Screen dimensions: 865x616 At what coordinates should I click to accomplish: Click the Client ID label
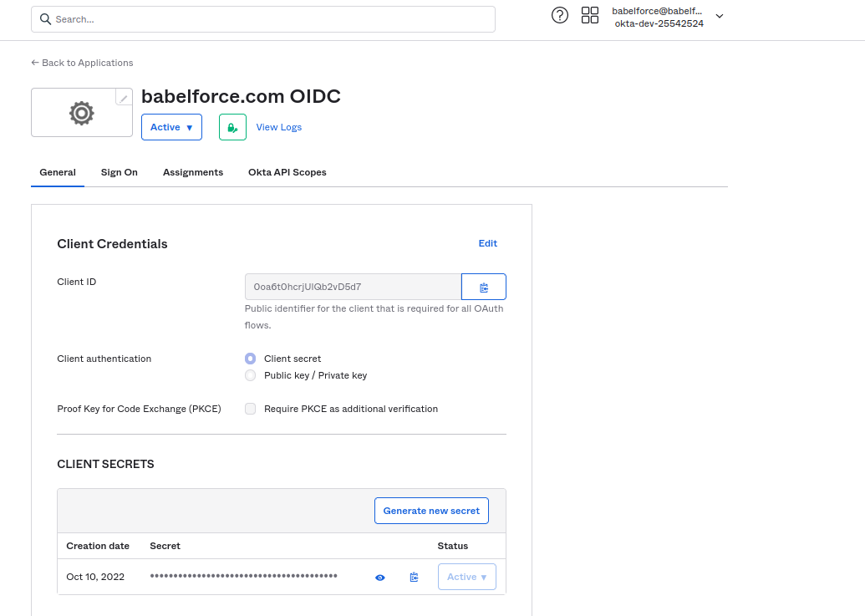click(77, 282)
